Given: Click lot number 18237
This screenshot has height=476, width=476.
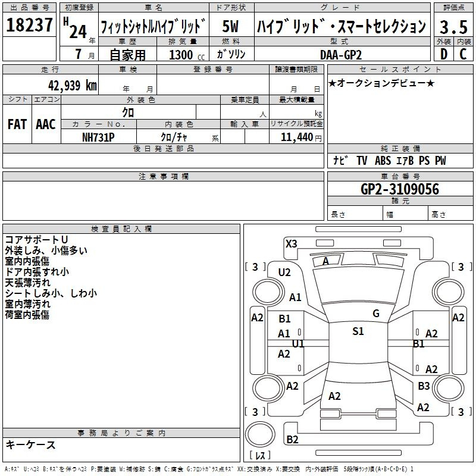Looking at the screenshot, I should coord(29,25).
